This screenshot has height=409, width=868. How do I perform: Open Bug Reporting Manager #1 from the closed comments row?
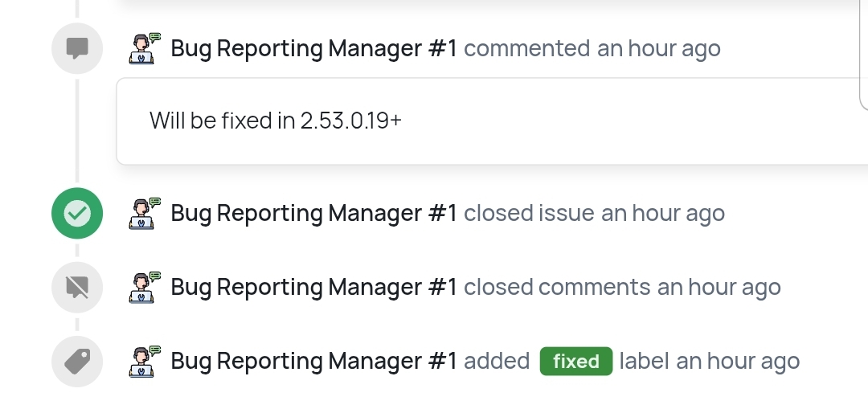(313, 287)
